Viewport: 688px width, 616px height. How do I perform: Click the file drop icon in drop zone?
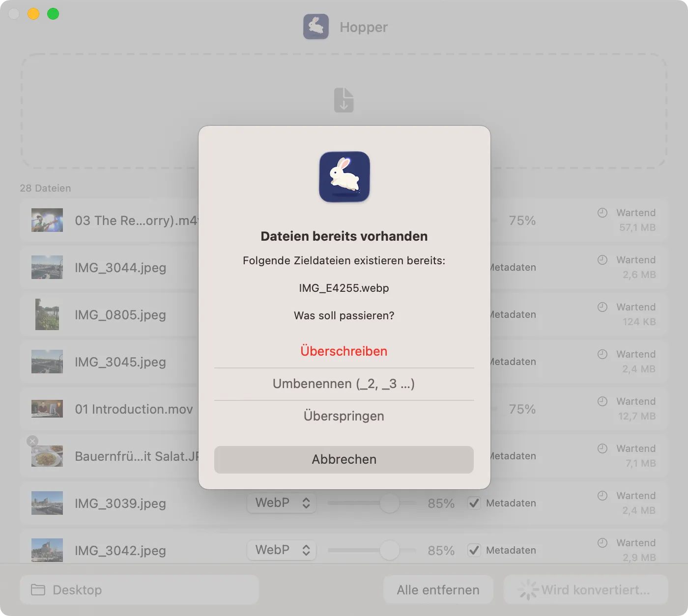344,100
